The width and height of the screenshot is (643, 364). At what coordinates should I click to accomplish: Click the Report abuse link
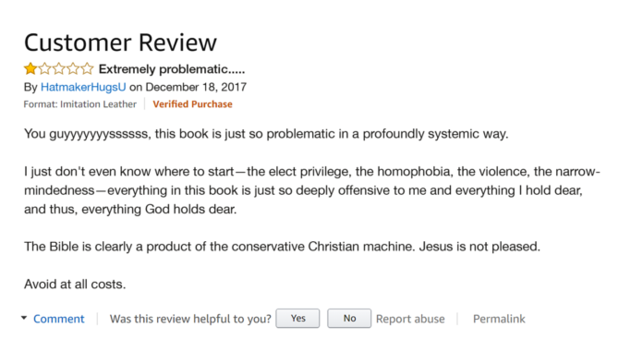coord(410,319)
